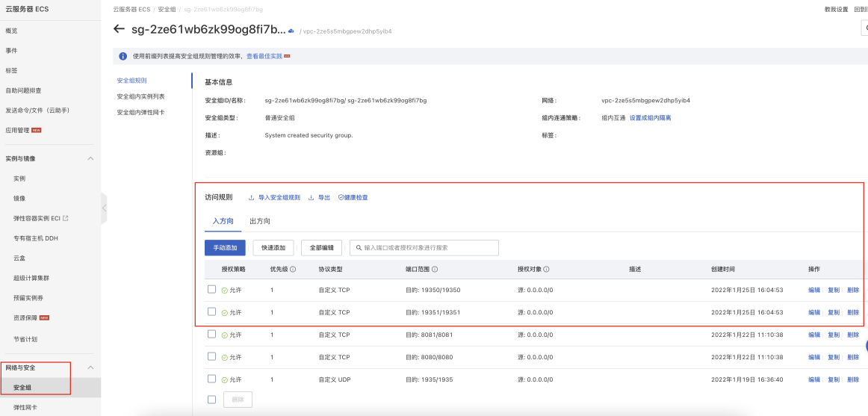
Task: Click the NEW badge next to 应用管理
Action: click(37, 131)
